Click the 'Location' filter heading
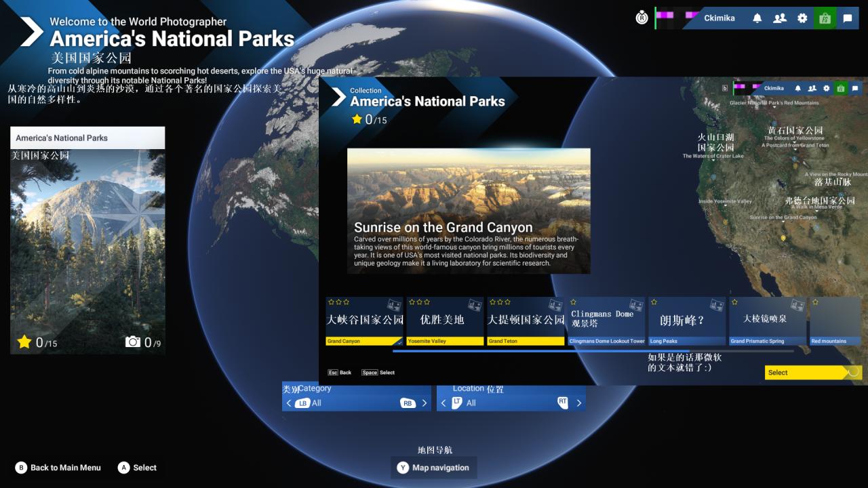Screen dimensions: 868x488 click(x=469, y=388)
